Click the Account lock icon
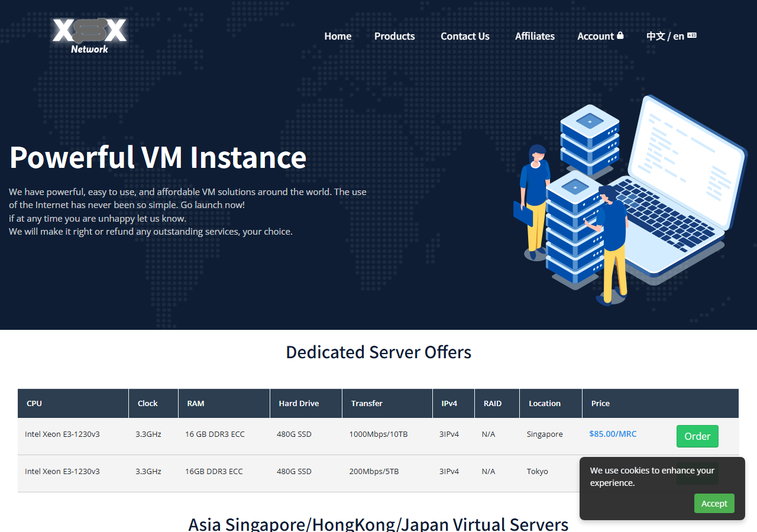Viewport: 757px width, 532px height. click(620, 35)
